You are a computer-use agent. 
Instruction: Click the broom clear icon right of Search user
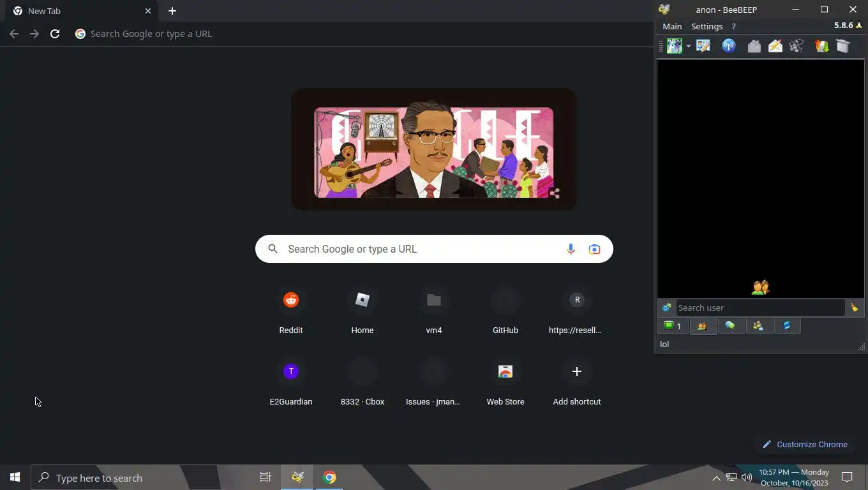[x=854, y=308]
